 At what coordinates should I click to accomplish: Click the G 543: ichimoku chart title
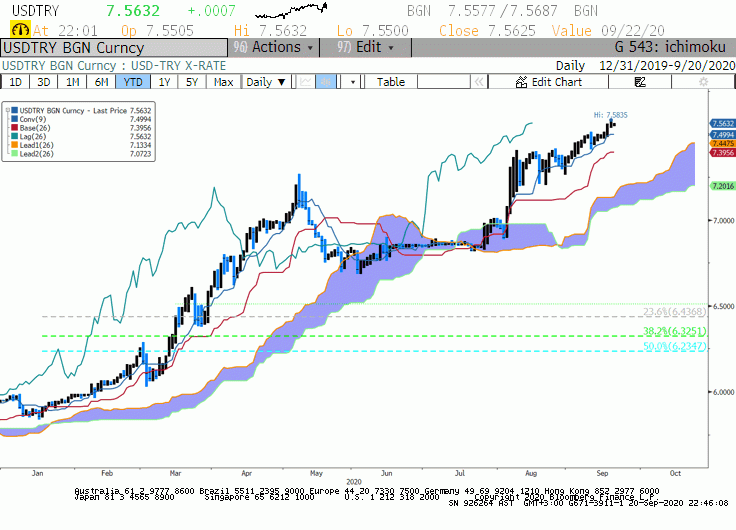point(670,47)
